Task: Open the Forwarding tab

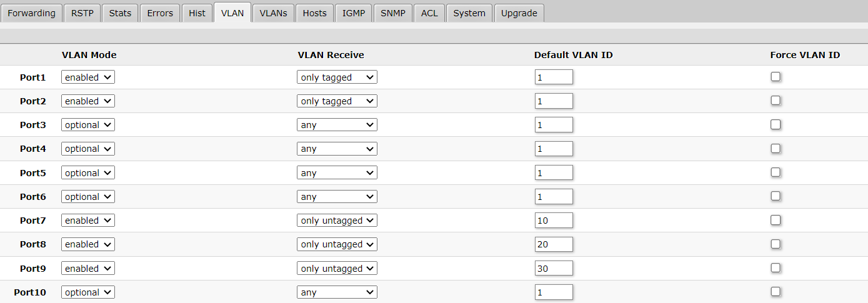Action: point(31,12)
